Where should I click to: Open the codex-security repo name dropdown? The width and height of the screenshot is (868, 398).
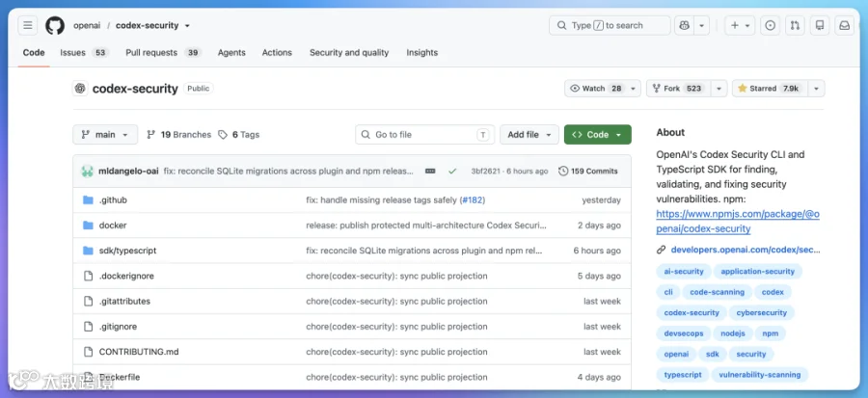187,26
